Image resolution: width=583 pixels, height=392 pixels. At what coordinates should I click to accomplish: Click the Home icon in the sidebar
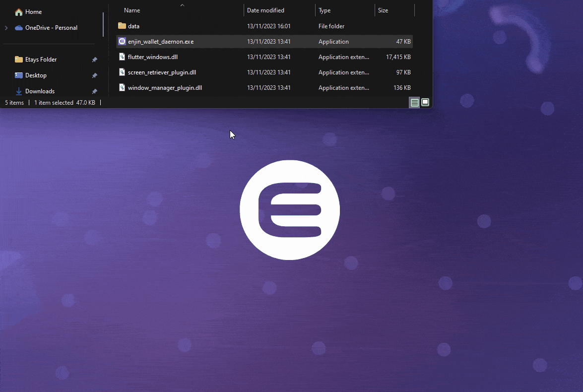click(18, 12)
